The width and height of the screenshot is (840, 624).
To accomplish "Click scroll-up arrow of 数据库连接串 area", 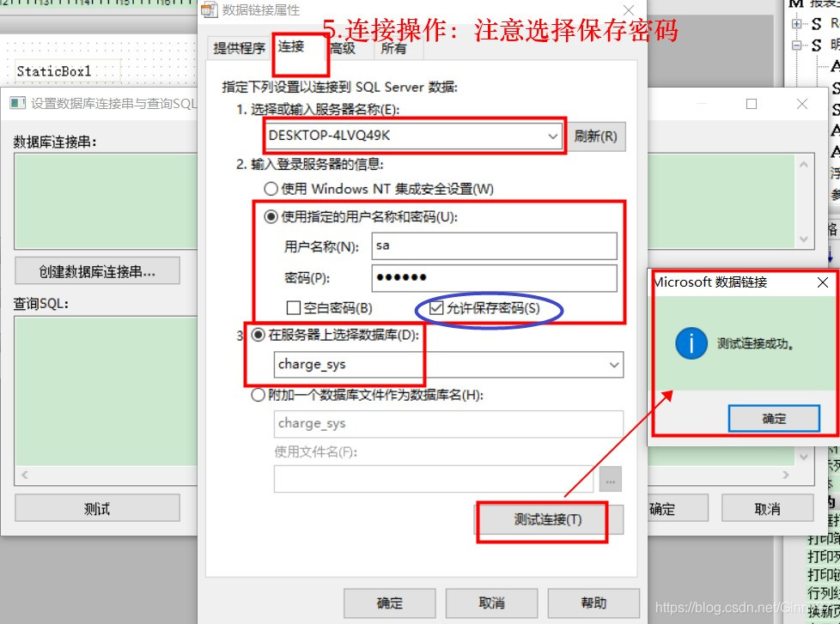I will (x=804, y=165).
